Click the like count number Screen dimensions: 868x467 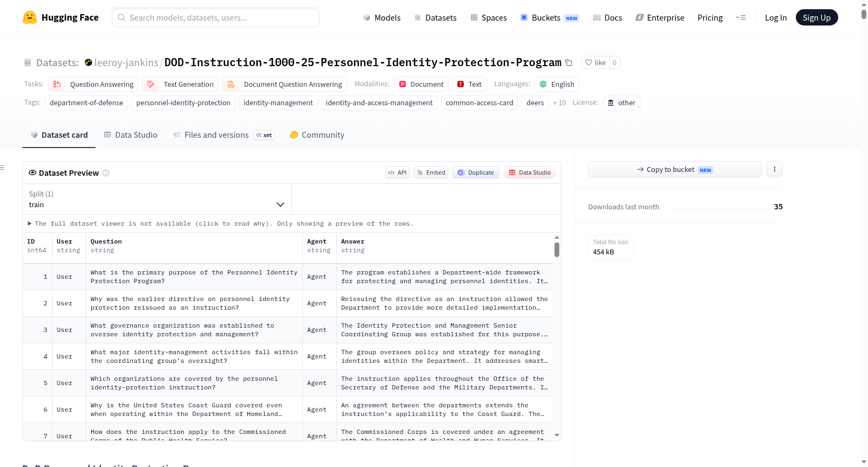click(x=615, y=62)
